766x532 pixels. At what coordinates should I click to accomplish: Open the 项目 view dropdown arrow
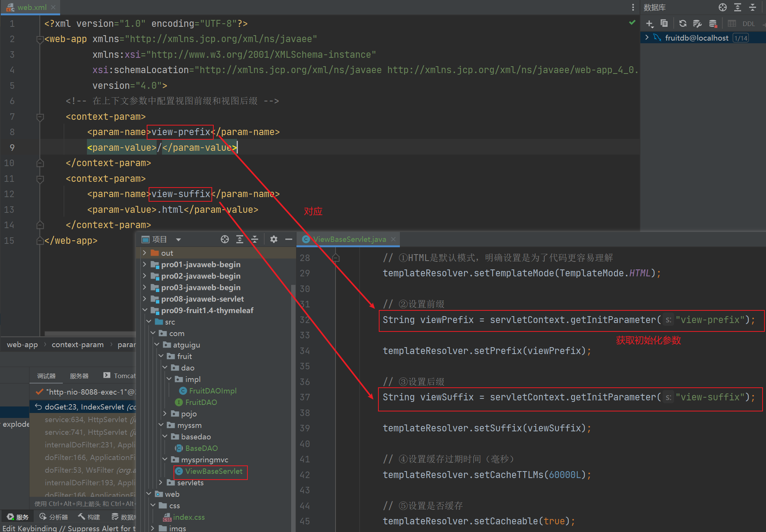tap(178, 239)
